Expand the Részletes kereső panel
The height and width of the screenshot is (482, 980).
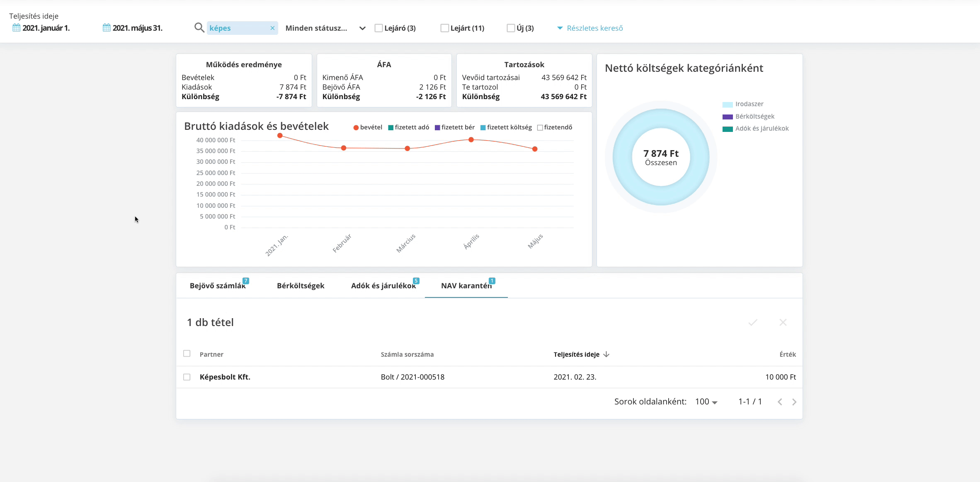590,28
